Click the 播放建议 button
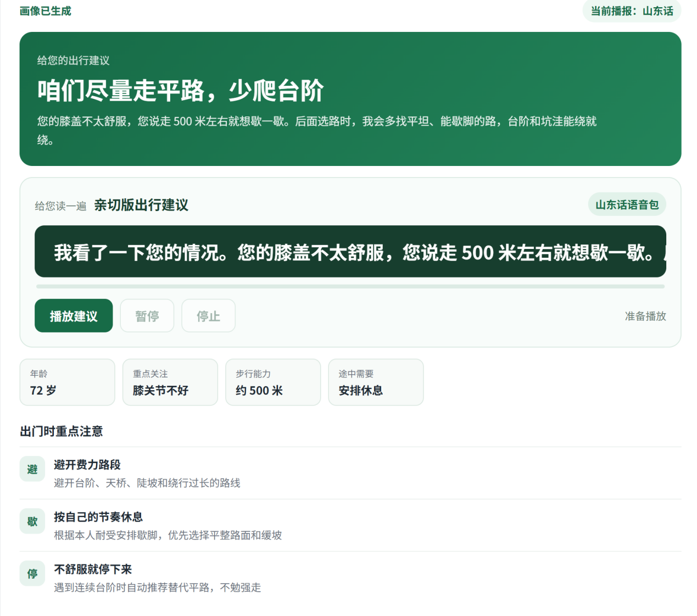Image resolution: width=697 pixels, height=616 pixels. (x=74, y=316)
